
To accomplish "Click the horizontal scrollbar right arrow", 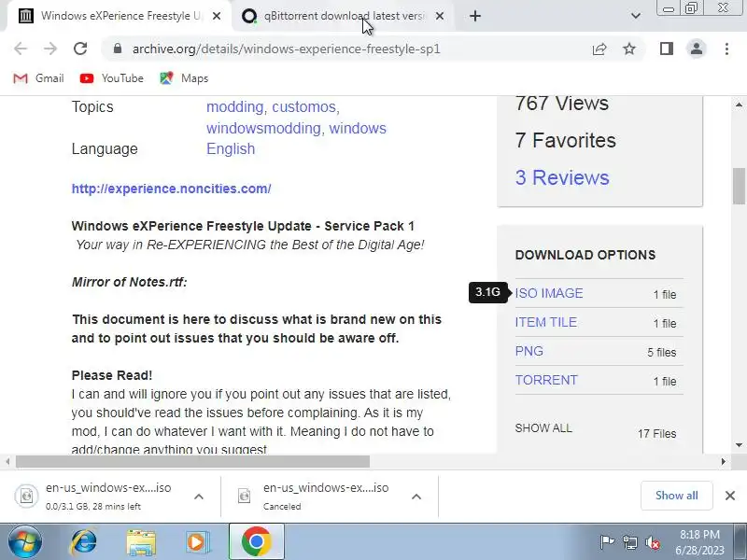I will coord(723,461).
